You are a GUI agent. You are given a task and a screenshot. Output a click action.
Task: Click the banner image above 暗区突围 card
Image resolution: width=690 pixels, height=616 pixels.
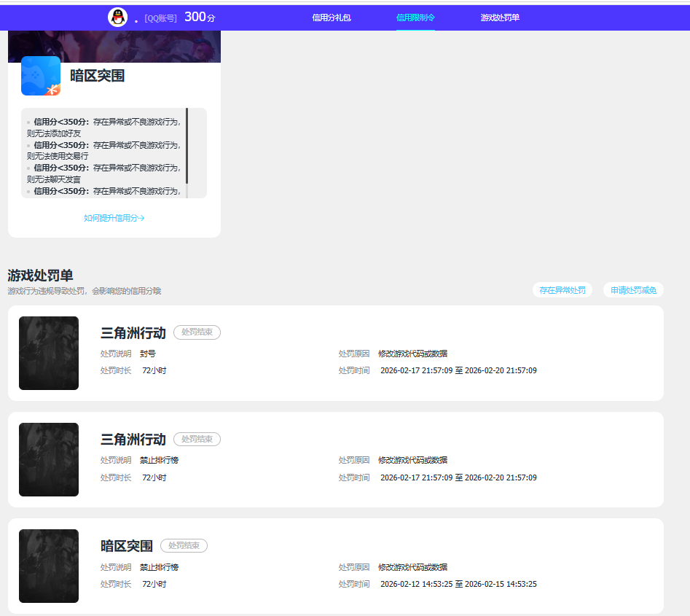tap(114, 47)
